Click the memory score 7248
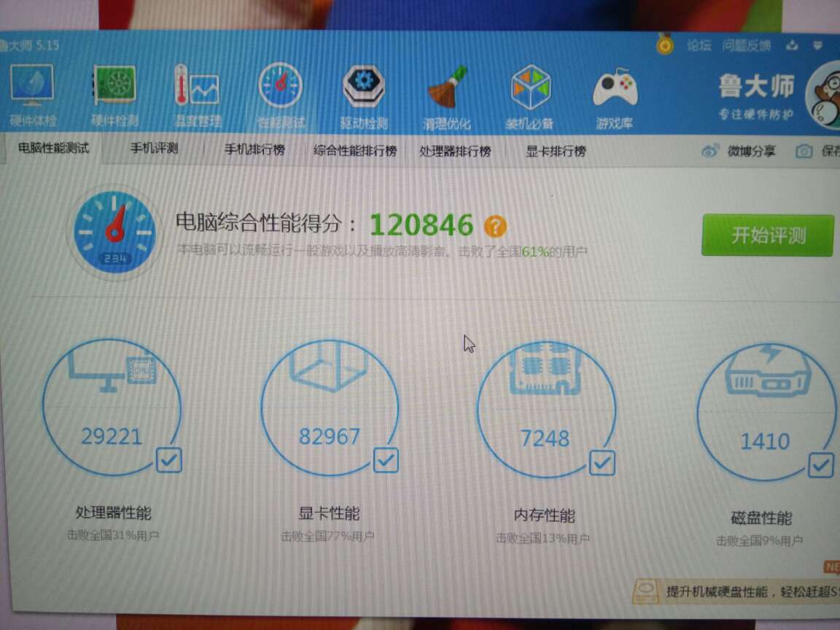The image size is (840, 630). [x=545, y=439]
